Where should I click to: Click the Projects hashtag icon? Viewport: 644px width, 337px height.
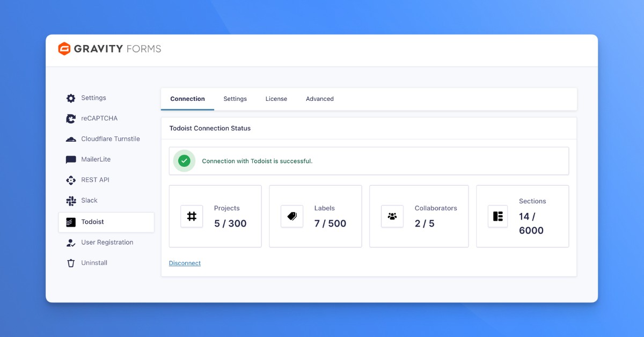192,216
